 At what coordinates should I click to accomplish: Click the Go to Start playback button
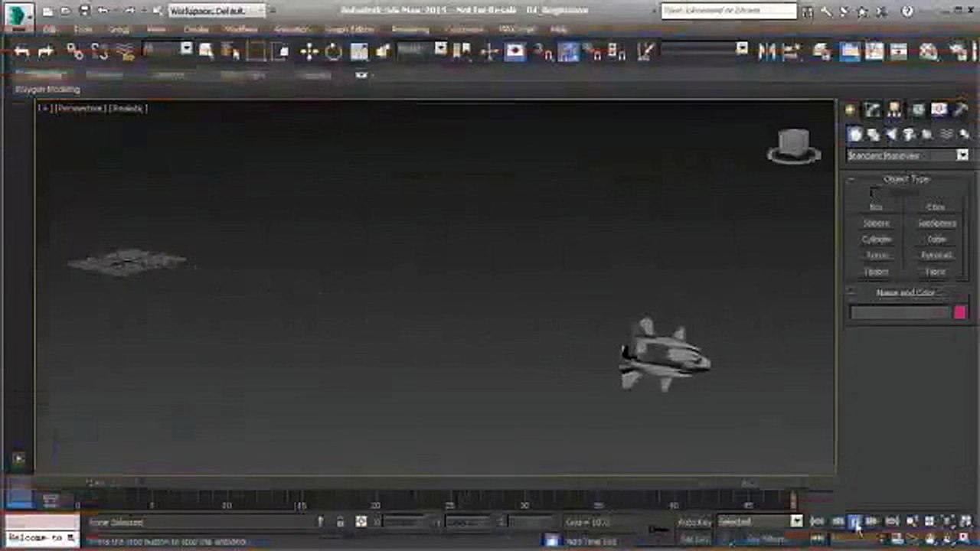(x=818, y=521)
